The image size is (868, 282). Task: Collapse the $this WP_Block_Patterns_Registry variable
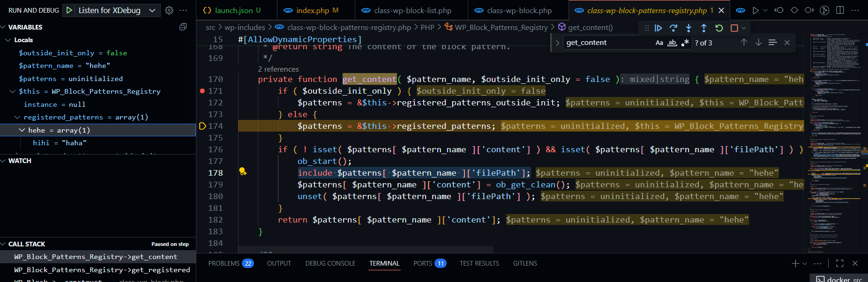13,91
